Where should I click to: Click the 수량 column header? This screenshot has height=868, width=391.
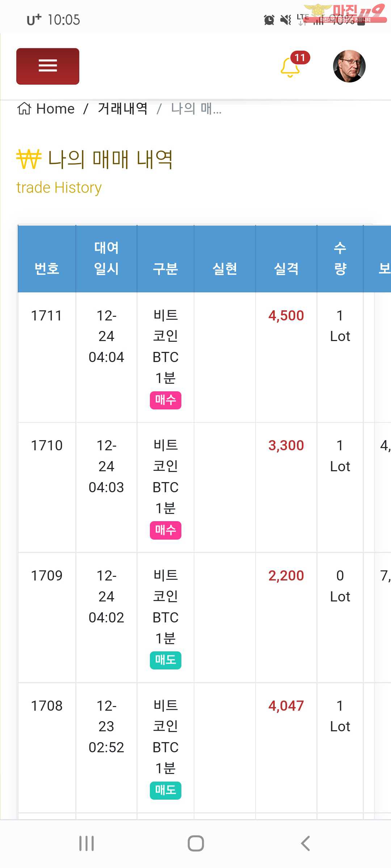click(x=340, y=258)
